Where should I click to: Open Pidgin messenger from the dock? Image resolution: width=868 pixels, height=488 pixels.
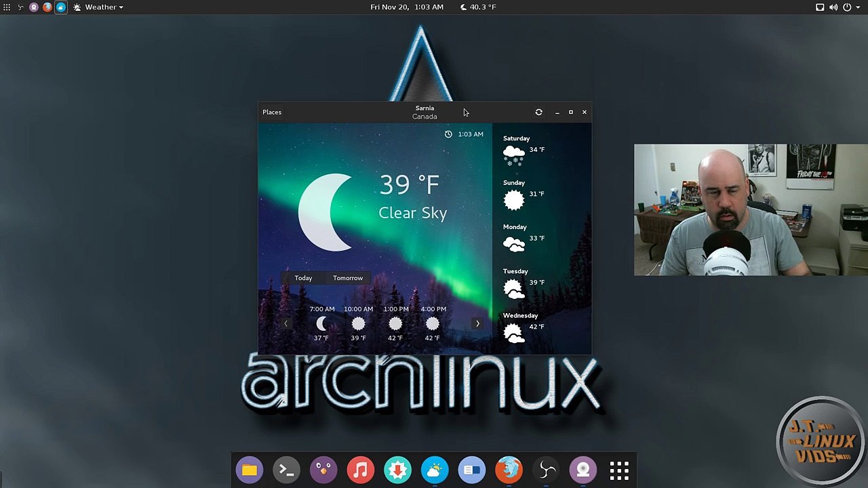pos(323,470)
